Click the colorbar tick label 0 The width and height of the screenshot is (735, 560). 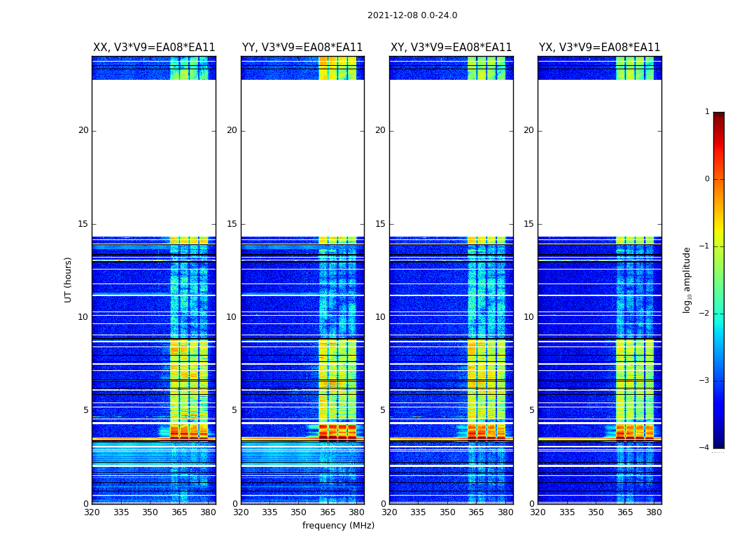(706, 179)
